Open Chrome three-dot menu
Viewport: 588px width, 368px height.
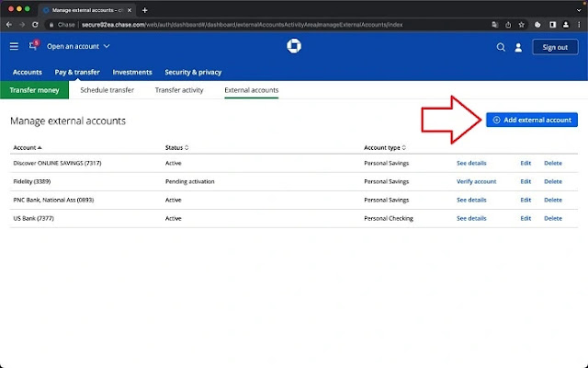pos(580,25)
